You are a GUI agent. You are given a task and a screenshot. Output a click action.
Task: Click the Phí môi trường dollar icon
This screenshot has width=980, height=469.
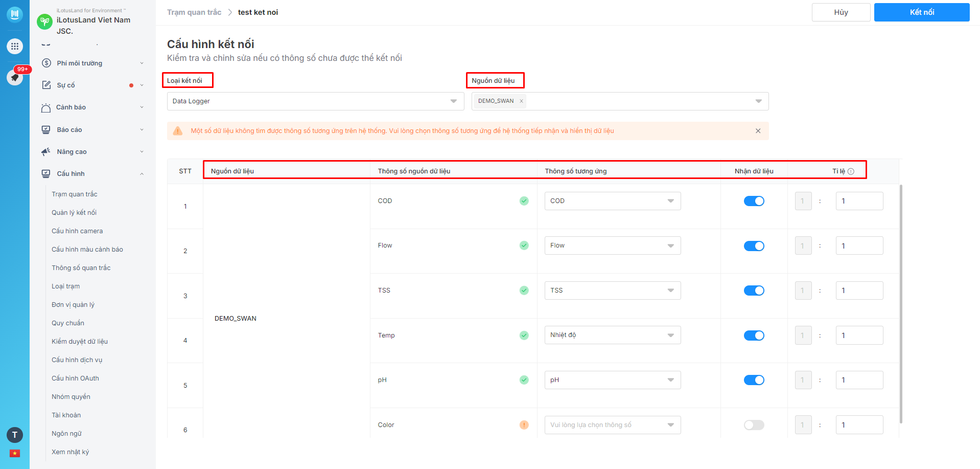(46, 63)
